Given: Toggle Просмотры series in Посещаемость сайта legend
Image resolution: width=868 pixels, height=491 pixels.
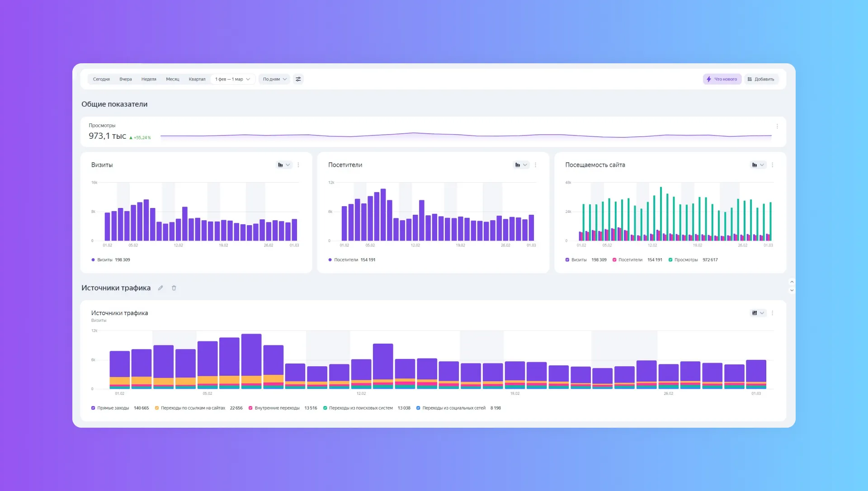Looking at the screenshot, I should pyautogui.click(x=670, y=260).
